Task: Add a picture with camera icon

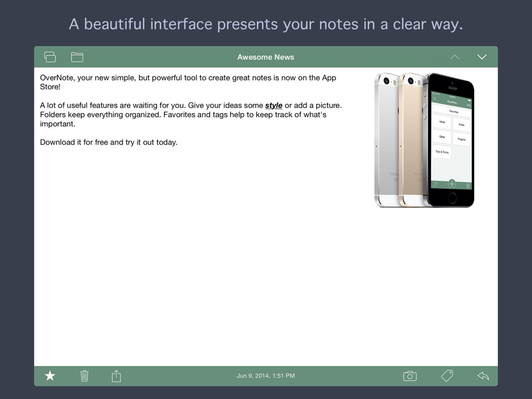Action: [410, 376]
